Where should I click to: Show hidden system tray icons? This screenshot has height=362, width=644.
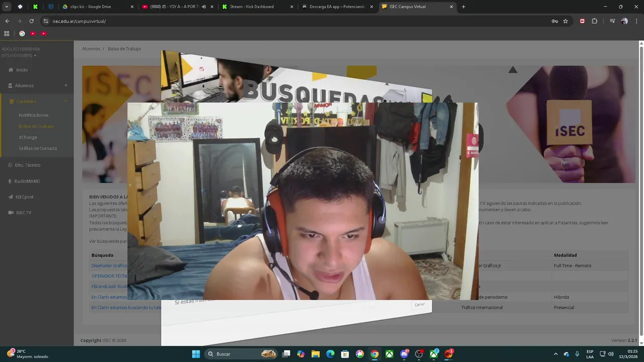(x=555, y=354)
